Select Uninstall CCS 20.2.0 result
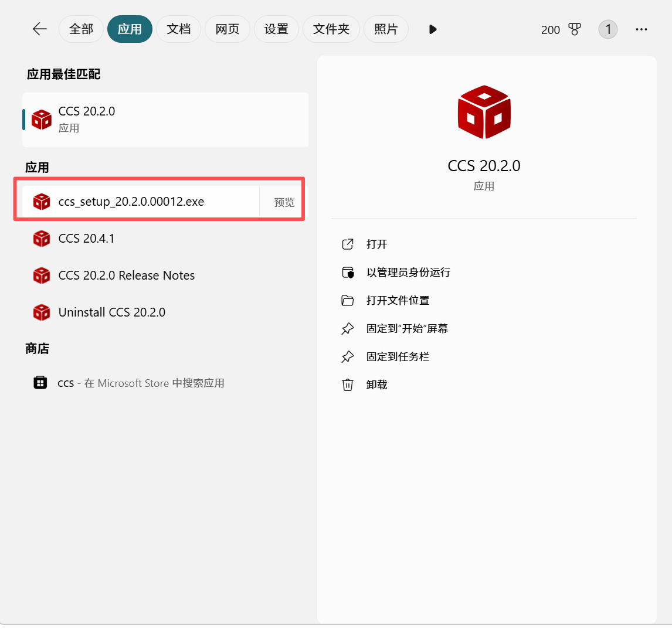 [x=165, y=312]
